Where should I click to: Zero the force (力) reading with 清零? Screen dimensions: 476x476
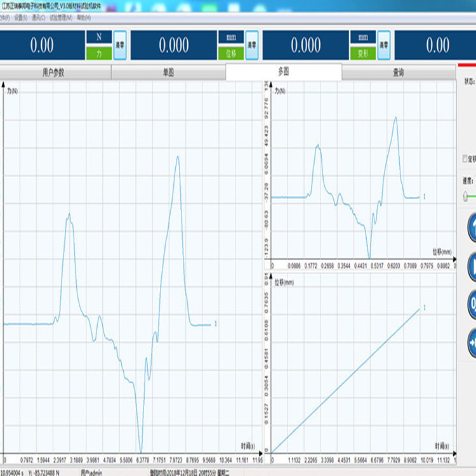(119, 45)
